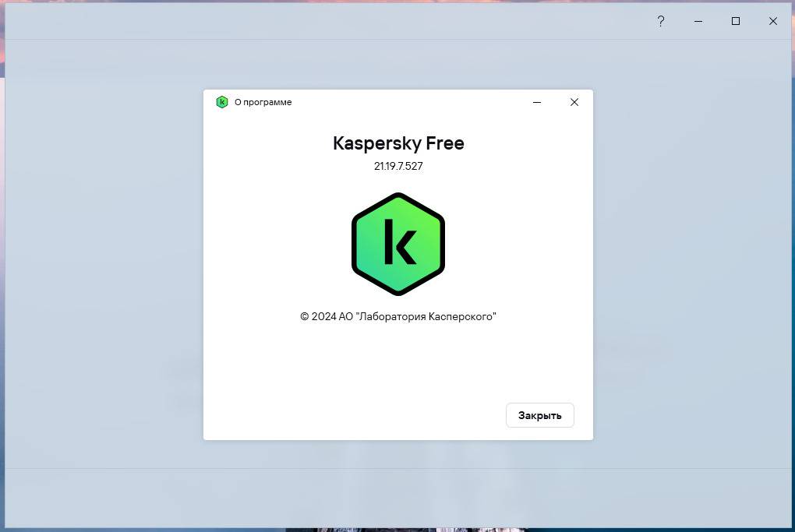Click the "О программе" dialog title text
Screen dimensions: 795x532
pyautogui.click(x=263, y=102)
